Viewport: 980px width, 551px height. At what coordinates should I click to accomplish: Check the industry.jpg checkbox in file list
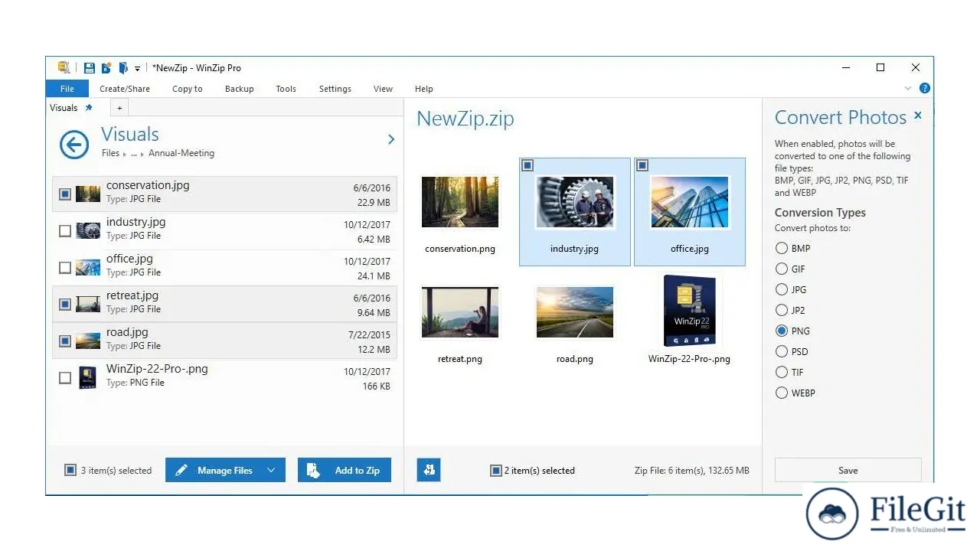point(65,231)
